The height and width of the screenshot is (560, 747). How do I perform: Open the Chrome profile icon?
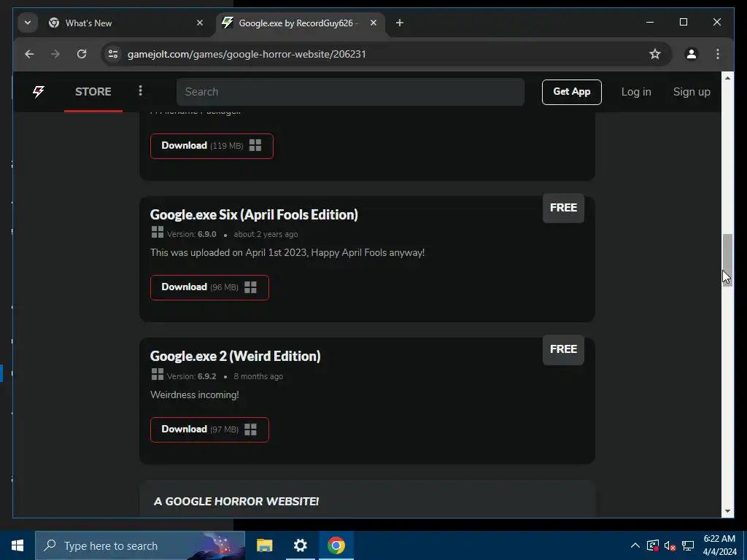point(692,54)
